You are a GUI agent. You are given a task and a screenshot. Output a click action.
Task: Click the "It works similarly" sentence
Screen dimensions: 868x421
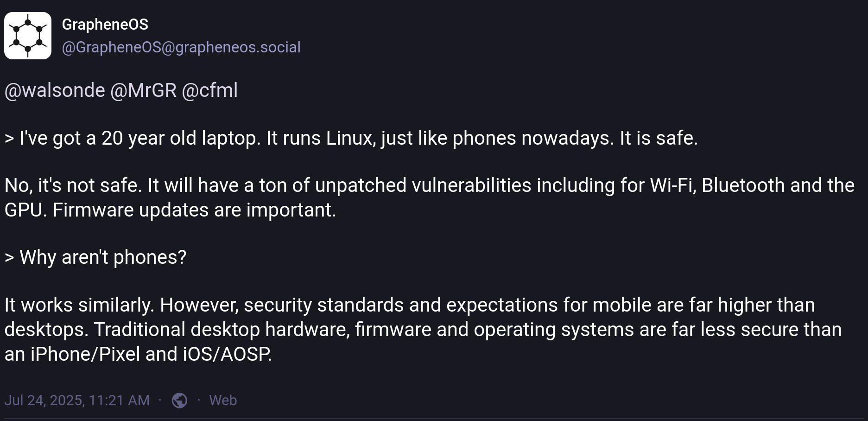(x=79, y=305)
